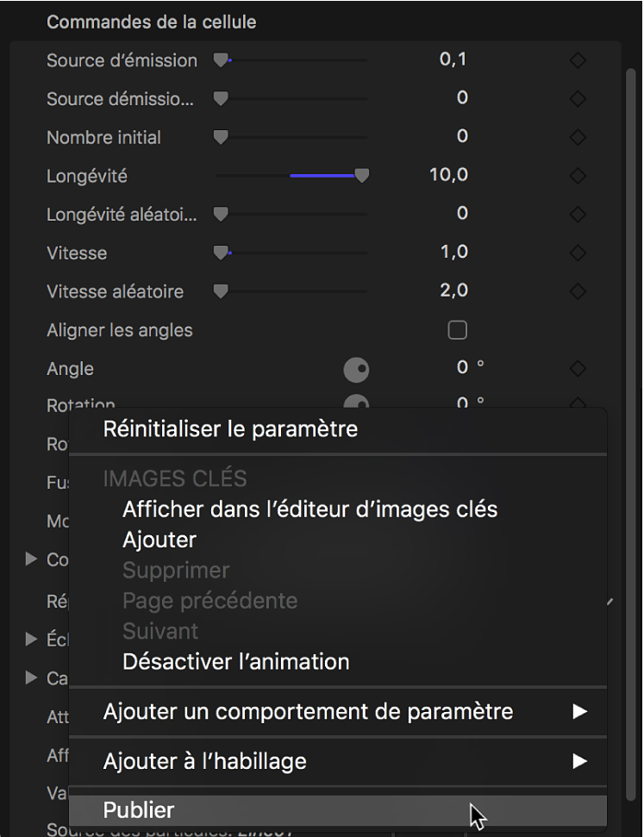This screenshot has height=837, width=644.
Task: Click the Vitesse aléatoire keyframe diamond
Action: (578, 290)
